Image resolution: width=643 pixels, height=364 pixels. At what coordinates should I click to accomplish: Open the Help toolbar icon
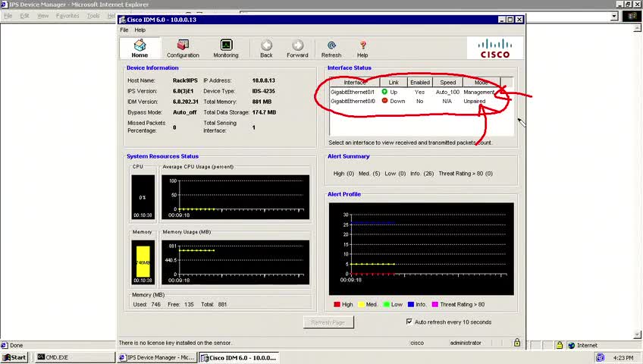(362, 49)
